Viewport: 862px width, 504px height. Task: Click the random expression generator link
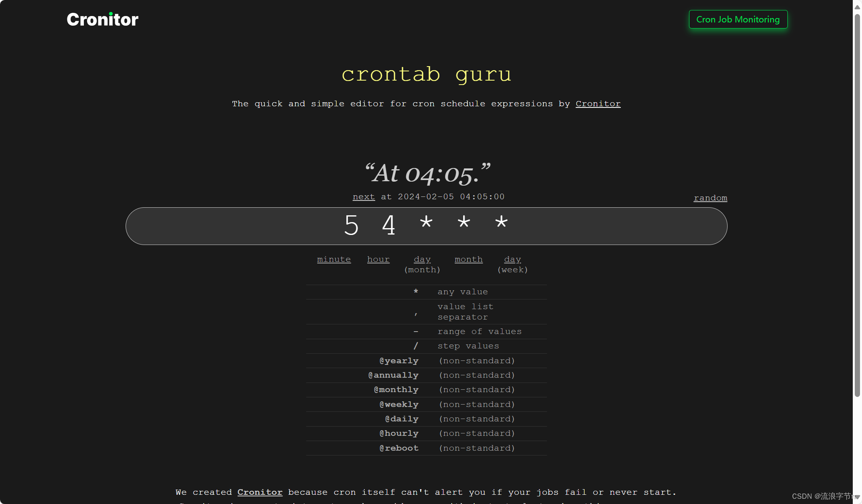(711, 197)
